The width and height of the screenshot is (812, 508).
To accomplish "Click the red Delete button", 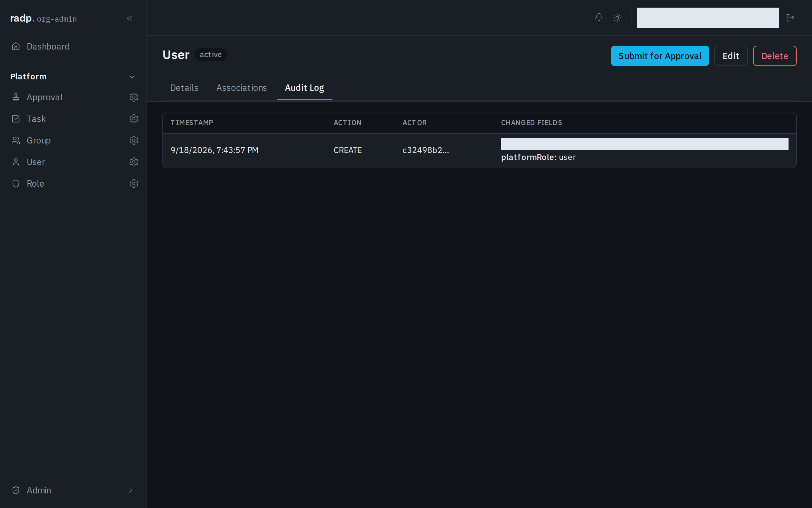I will click(x=775, y=56).
